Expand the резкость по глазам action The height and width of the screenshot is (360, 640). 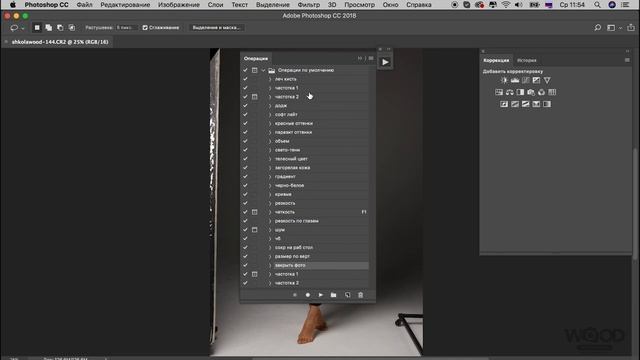270,221
